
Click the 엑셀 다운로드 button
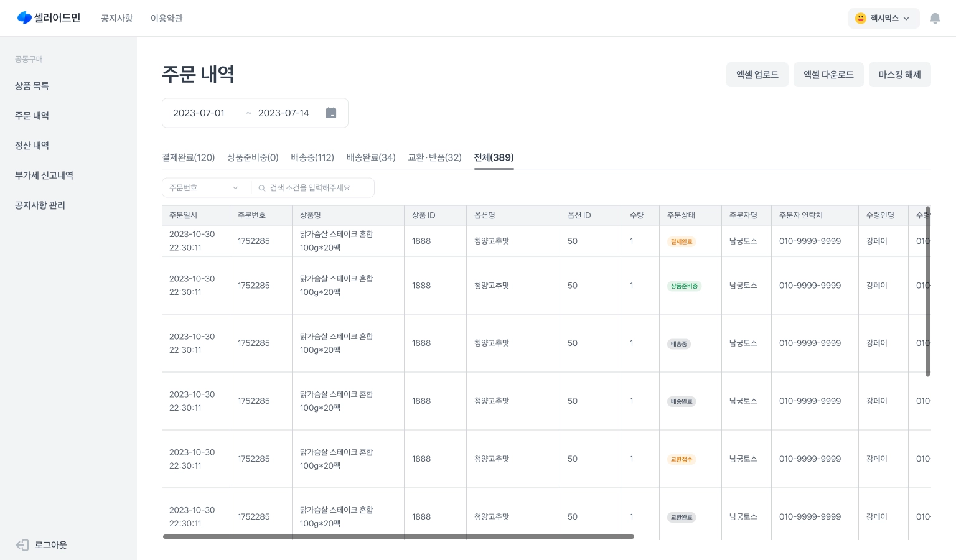click(828, 75)
